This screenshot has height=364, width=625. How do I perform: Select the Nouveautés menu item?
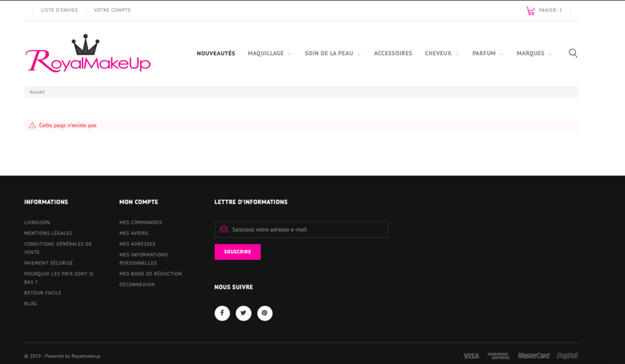[216, 53]
